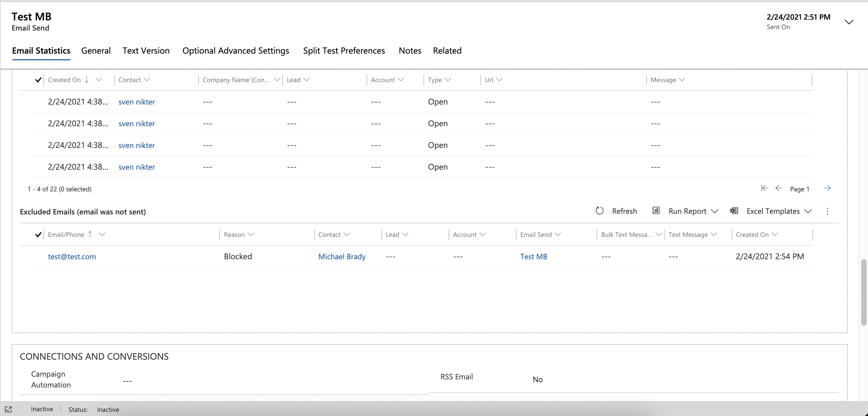Open the Type column dropdown
The image size is (868, 416).
[x=448, y=80]
